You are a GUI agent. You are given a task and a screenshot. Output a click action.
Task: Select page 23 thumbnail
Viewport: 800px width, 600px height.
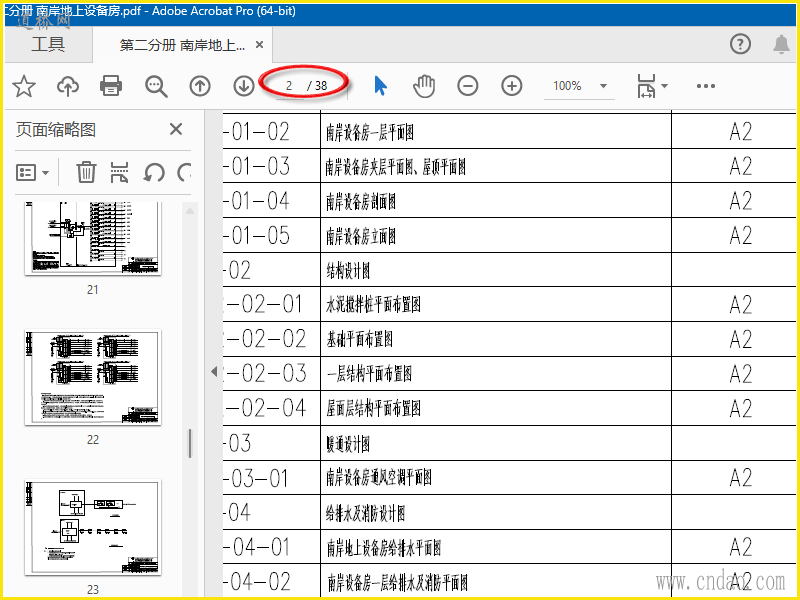click(x=93, y=528)
